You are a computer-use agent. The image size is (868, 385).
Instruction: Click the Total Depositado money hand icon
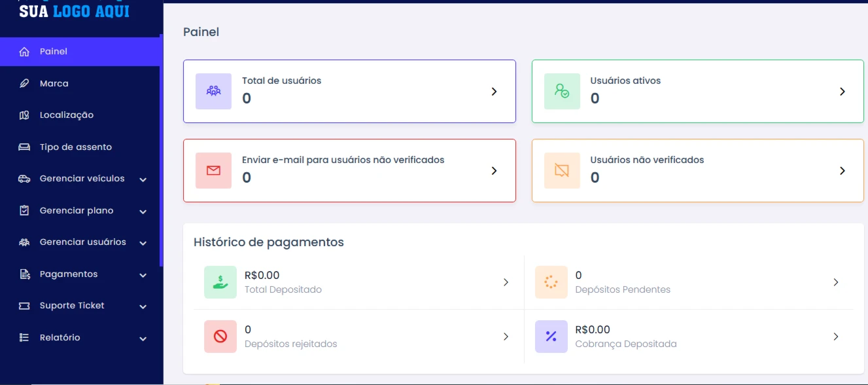click(x=220, y=282)
